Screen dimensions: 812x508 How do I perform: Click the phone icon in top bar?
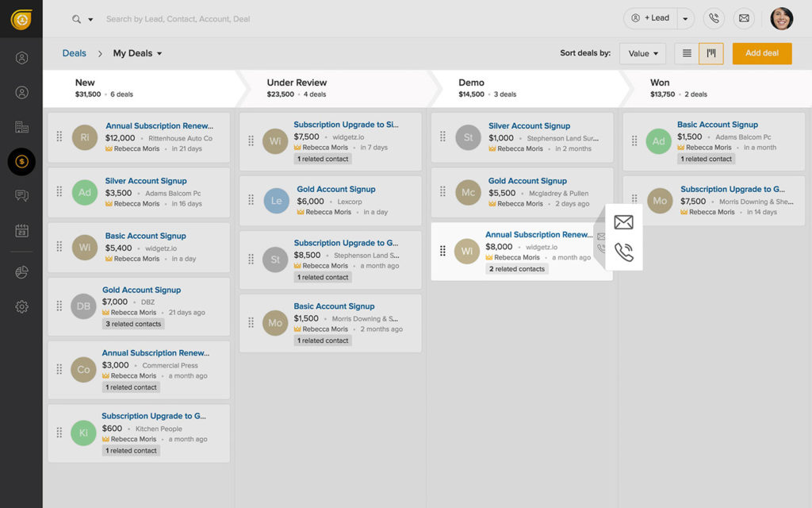(714, 18)
